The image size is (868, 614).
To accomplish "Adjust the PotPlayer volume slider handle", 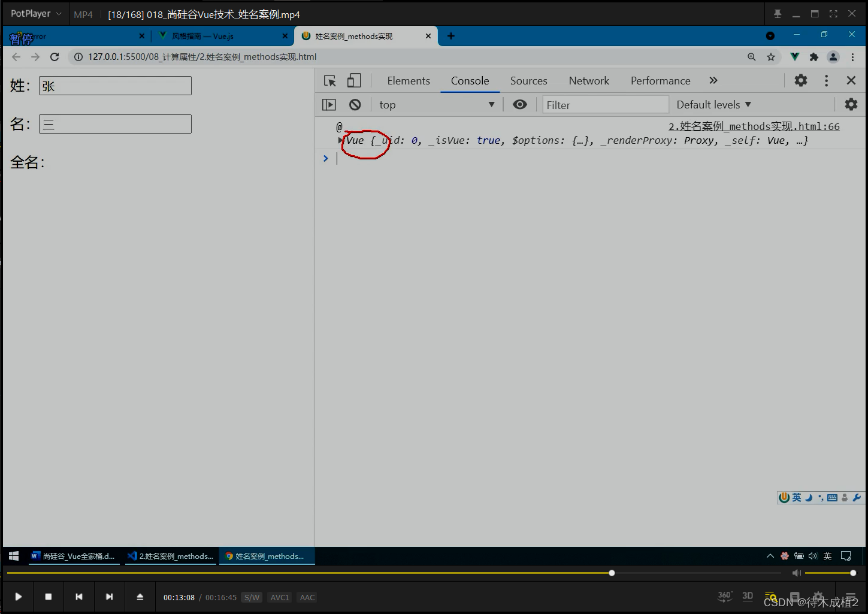I will coord(853,573).
